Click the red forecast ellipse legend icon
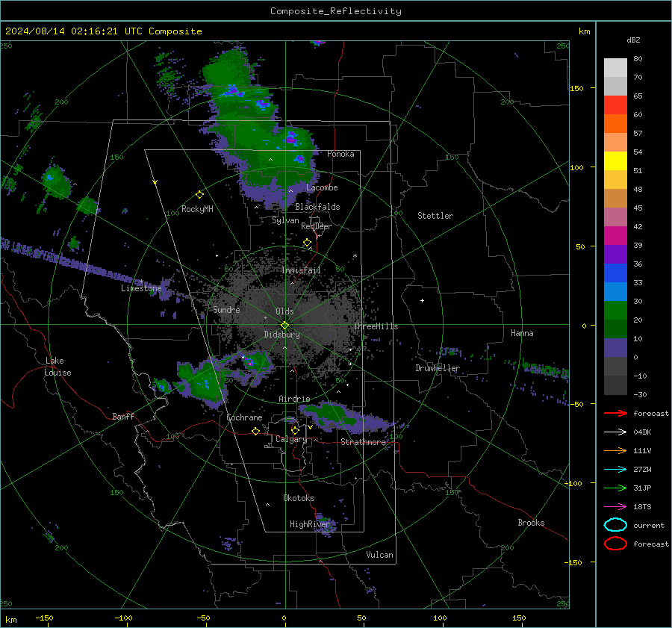 [615, 544]
